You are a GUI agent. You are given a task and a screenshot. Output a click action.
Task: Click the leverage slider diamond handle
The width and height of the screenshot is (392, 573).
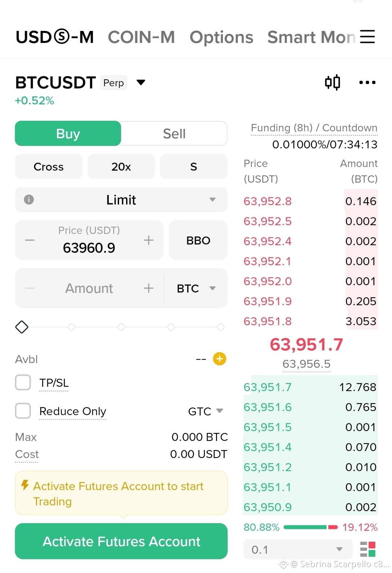click(x=22, y=327)
